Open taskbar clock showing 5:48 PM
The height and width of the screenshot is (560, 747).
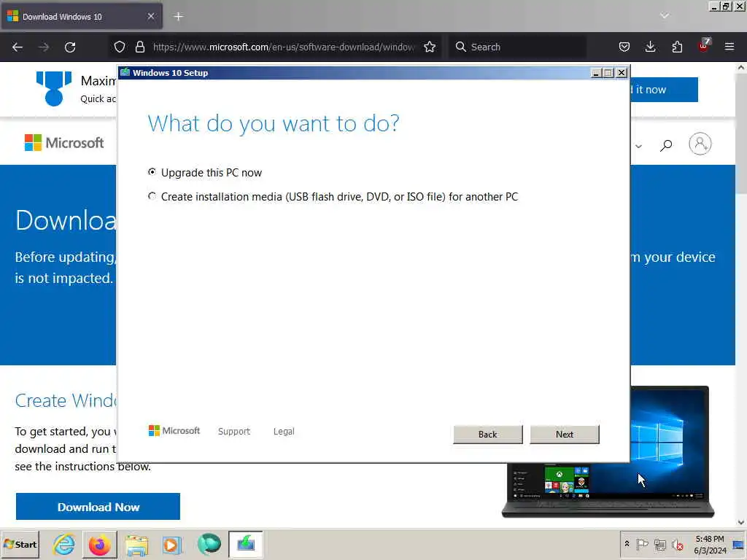710,544
